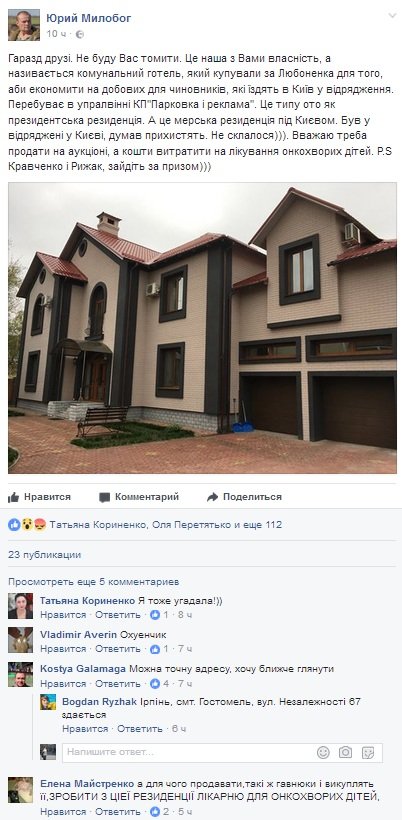
Task: Click the sticker icon in reply box
Action: point(368,753)
